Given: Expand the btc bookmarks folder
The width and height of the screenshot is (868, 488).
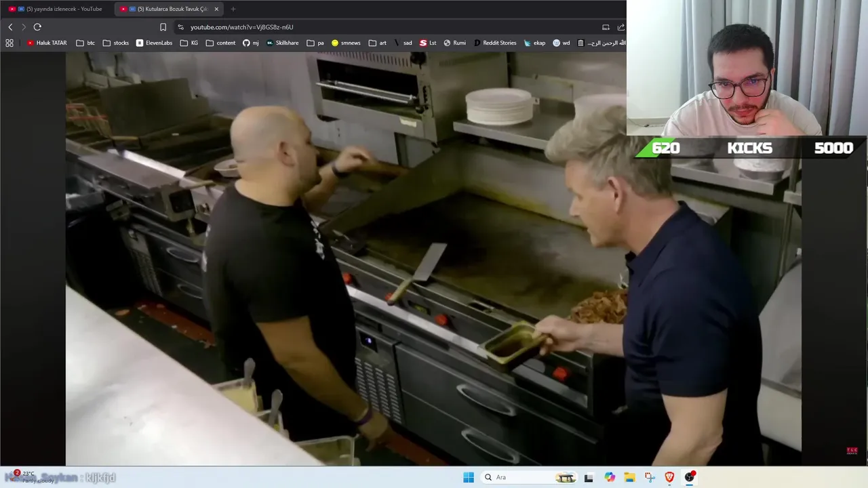Looking at the screenshot, I should (85, 43).
